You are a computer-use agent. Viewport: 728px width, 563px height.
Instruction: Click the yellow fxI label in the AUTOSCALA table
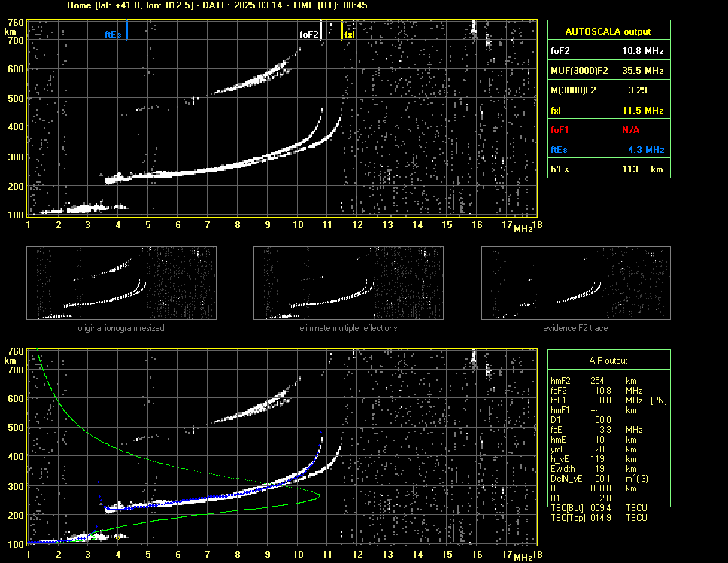pos(556,111)
